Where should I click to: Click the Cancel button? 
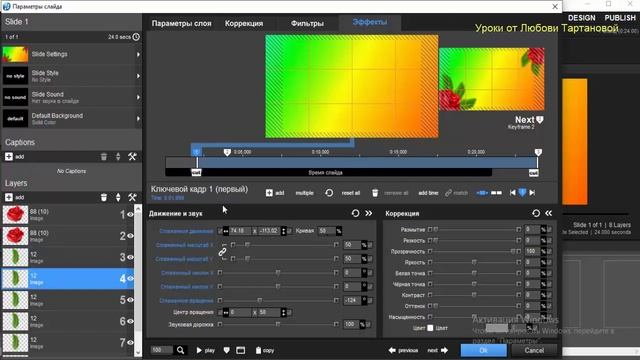click(x=534, y=350)
